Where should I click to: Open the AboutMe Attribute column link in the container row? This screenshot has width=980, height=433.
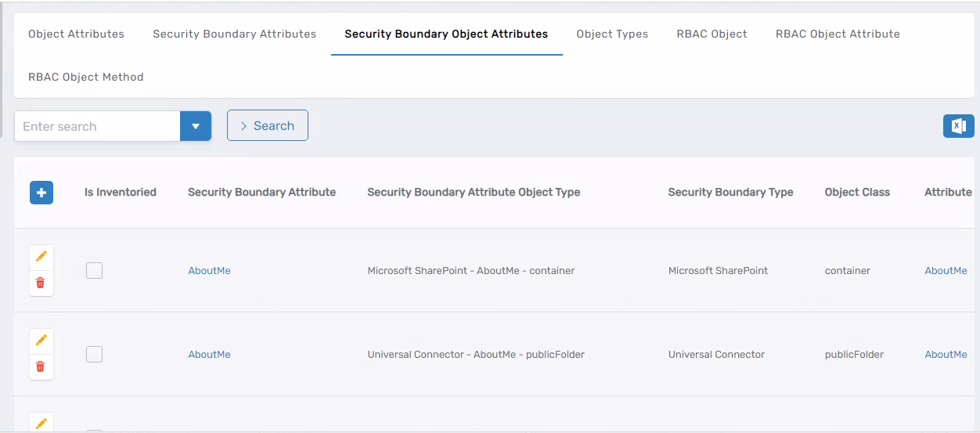click(946, 270)
